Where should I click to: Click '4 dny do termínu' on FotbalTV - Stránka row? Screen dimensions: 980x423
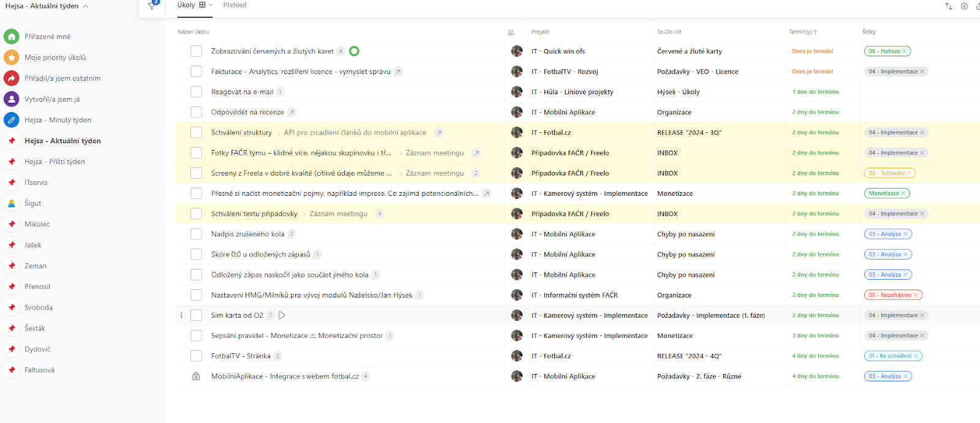pyautogui.click(x=815, y=356)
